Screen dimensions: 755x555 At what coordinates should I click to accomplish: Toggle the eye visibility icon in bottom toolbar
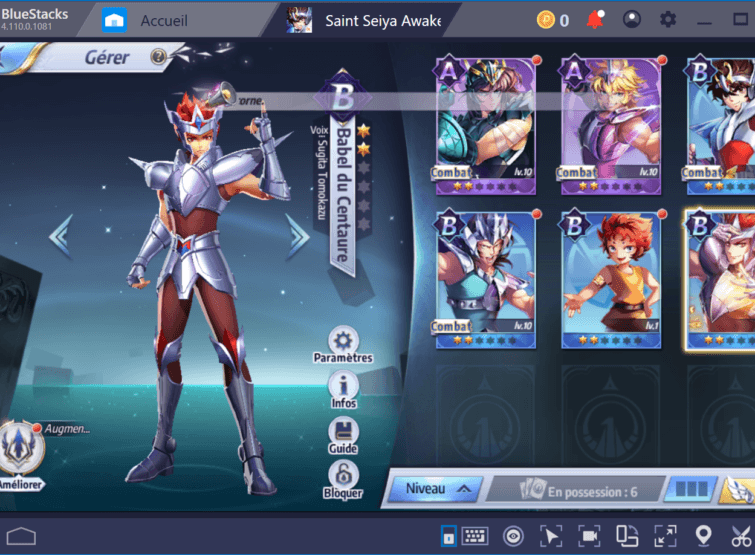(513, 535)
